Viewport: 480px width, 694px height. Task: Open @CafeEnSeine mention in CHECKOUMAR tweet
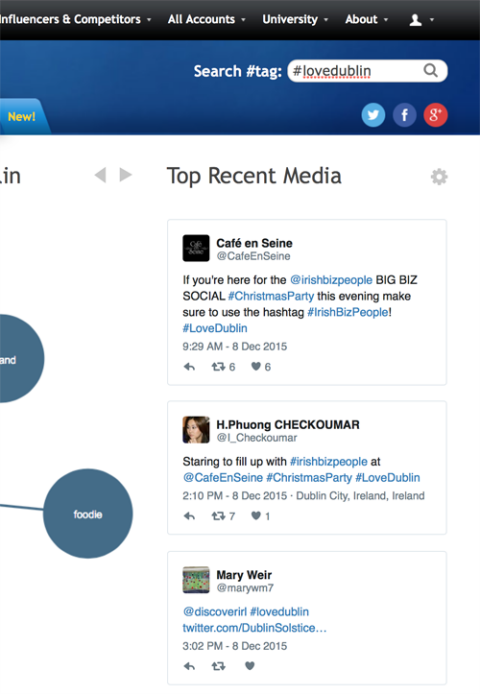pos(223,478)
